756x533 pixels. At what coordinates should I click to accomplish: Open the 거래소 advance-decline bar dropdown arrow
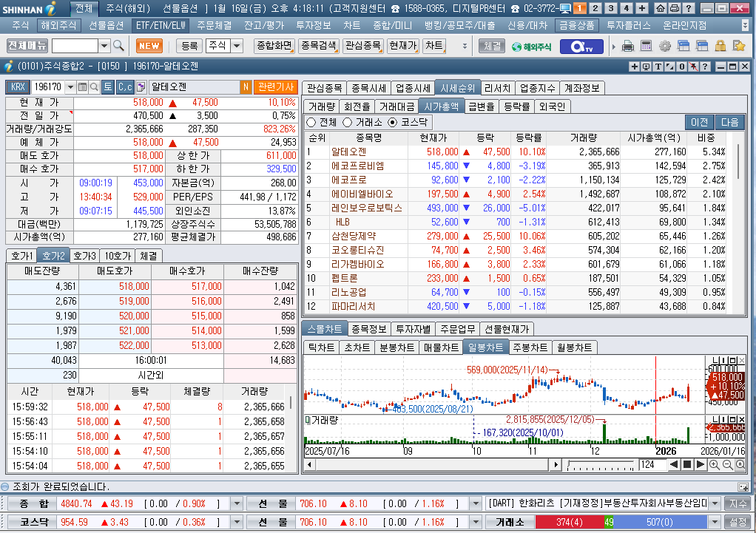[715, 522]
